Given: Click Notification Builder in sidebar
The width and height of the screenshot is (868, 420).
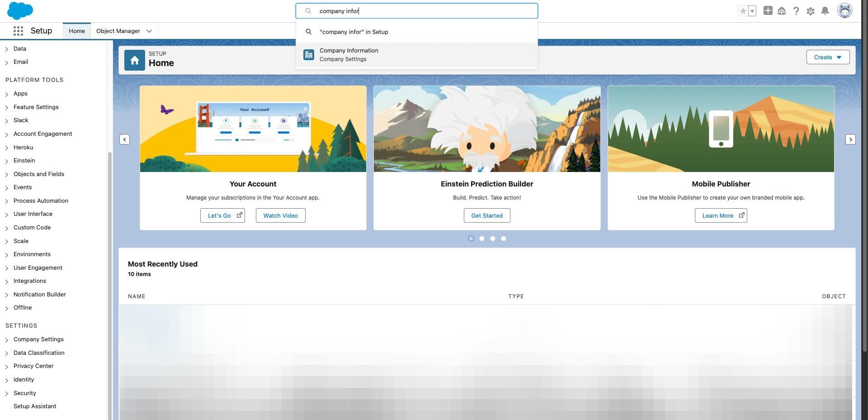Looking at the screenshot, I should [x=40, y=294].
